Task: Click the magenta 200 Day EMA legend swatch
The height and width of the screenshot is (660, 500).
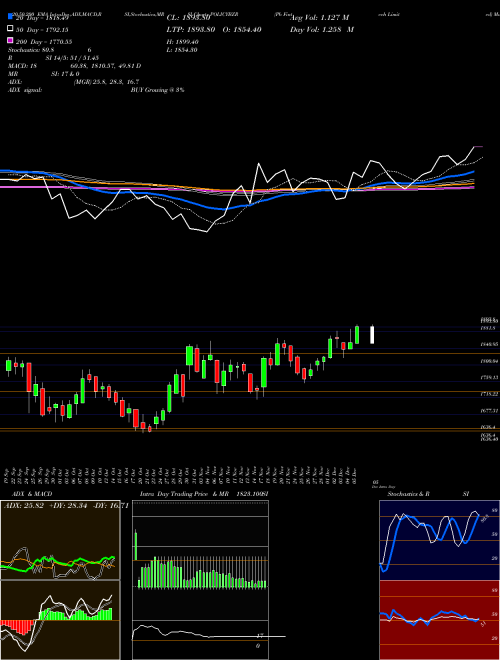Action: (x=11, y=41)
